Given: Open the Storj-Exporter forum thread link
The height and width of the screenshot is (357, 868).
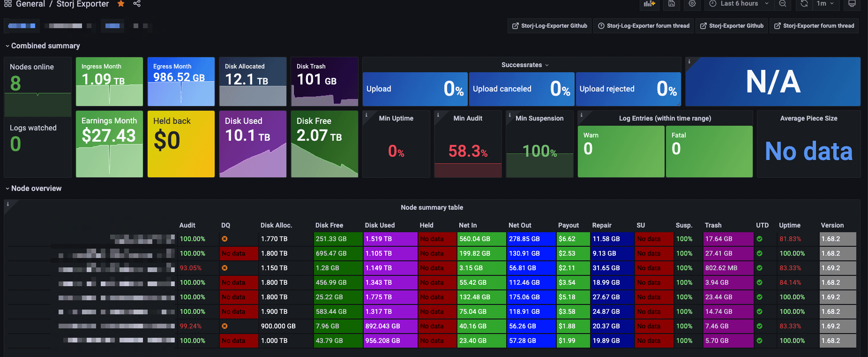Looking at the screenshot, I should tap(814, 26).
